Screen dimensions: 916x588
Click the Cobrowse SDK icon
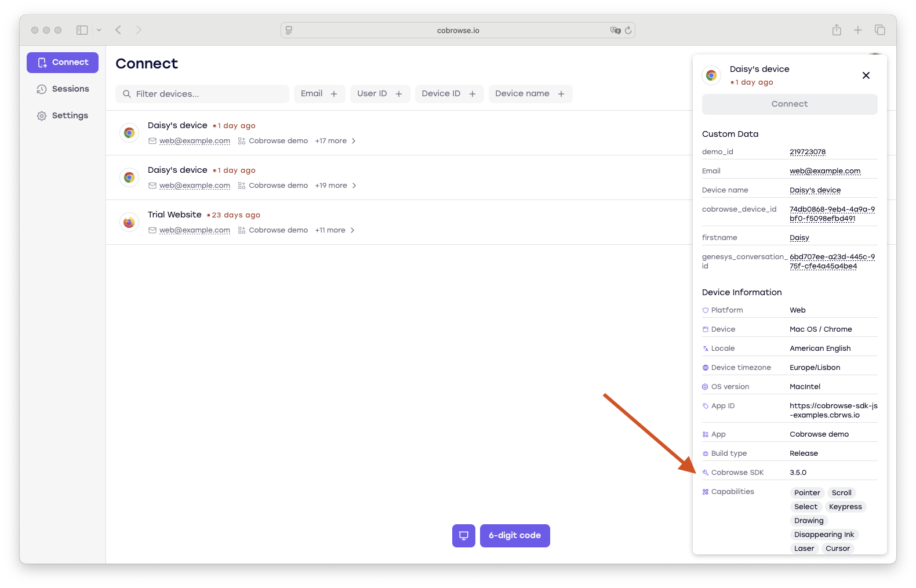706,473
